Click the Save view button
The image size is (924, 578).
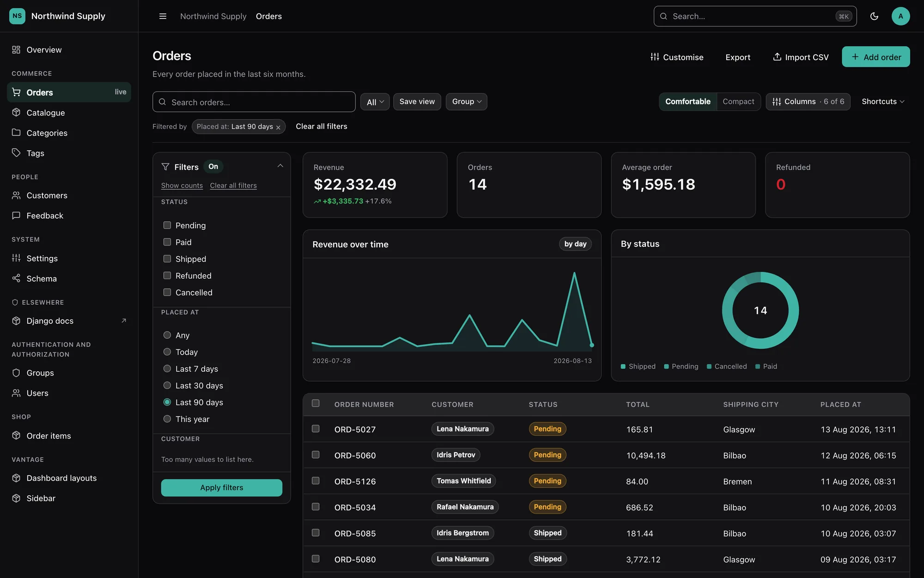pyautogui.click(x=417, y=102)
